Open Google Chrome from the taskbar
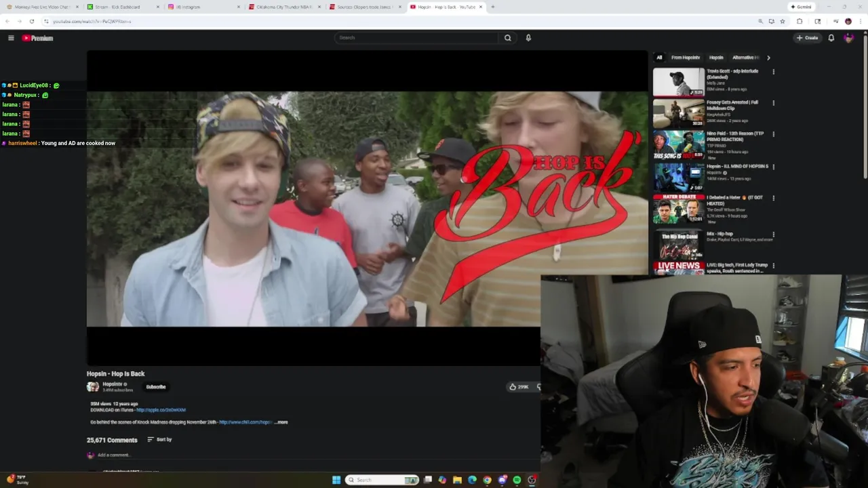 487,480
